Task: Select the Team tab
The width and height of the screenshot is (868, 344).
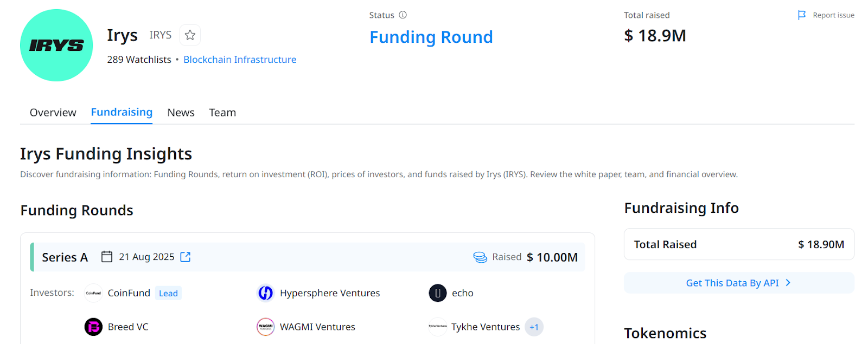Action: (x=222, y=113)
